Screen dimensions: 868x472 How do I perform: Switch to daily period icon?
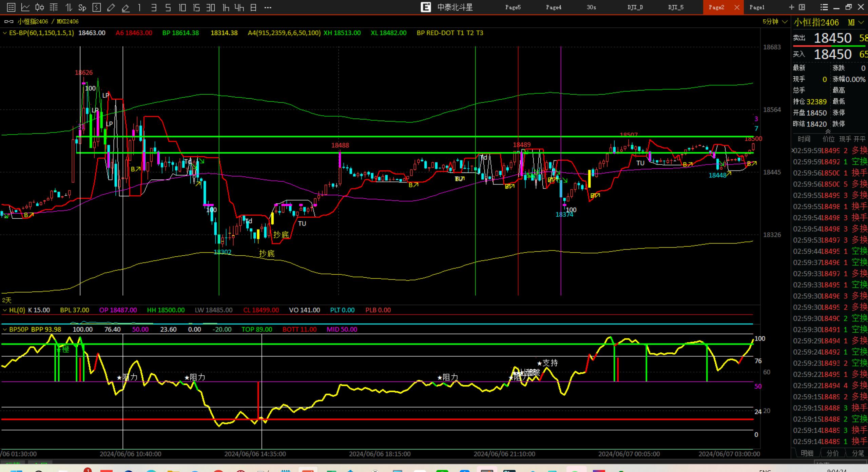point(253,7)
